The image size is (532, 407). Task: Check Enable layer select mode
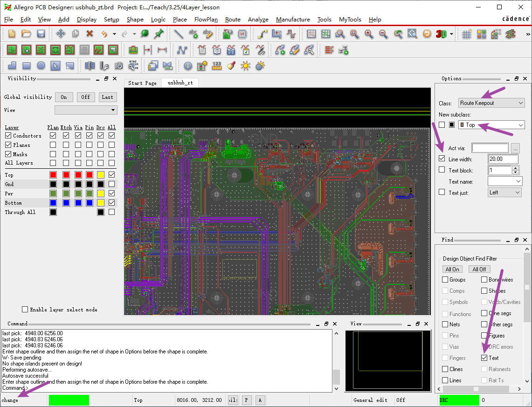[25, 309]
